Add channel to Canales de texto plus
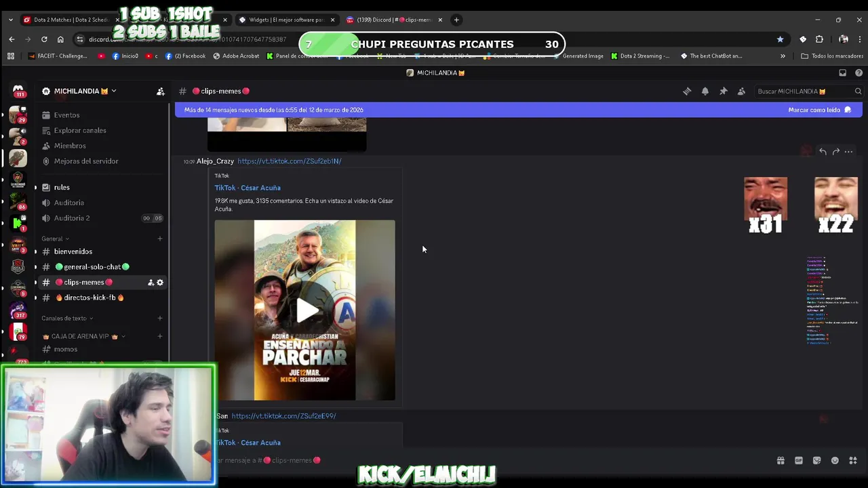Viewport: 868px width, 488px height. point(160,318)
